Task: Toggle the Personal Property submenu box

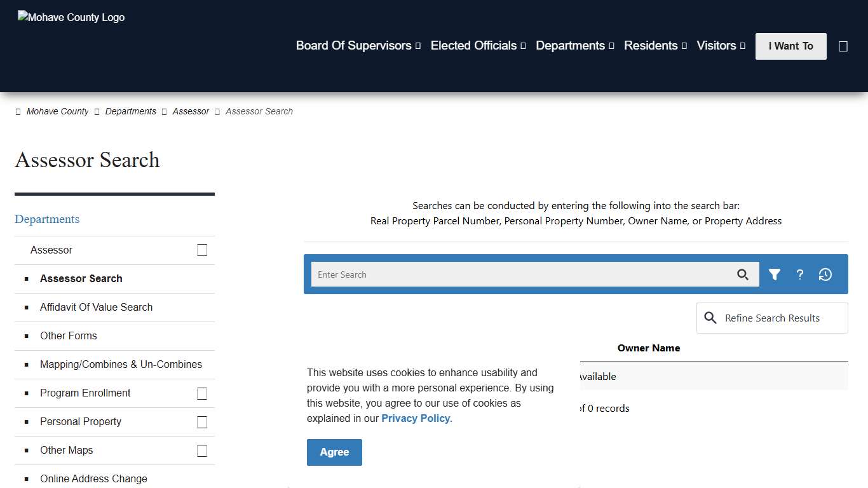Action: (202, 421)
